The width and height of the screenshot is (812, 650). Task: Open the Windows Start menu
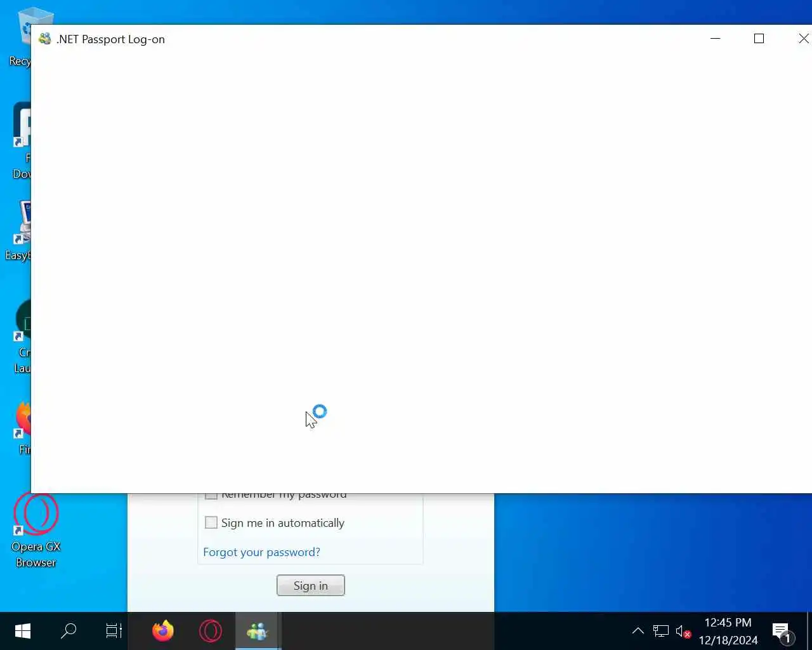pos(23,631)
